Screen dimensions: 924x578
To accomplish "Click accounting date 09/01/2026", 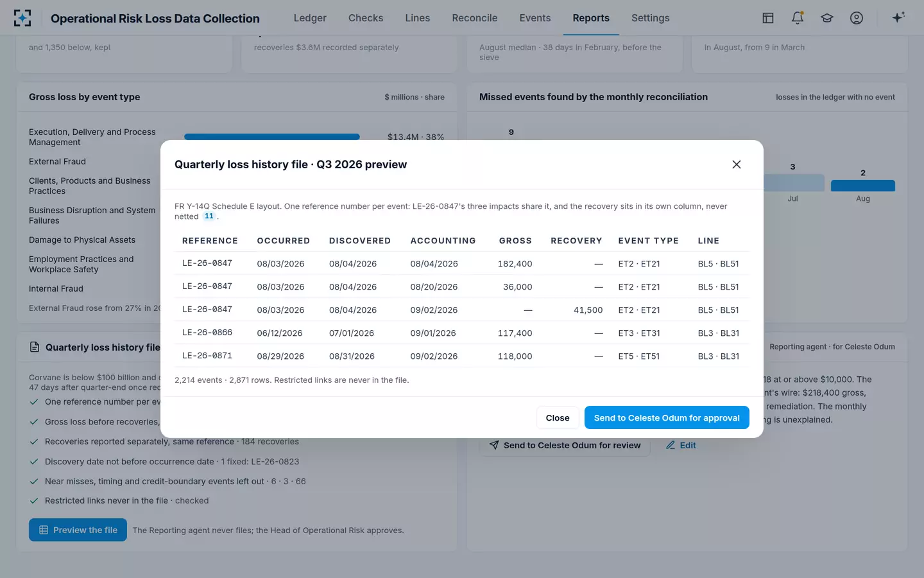I will (433, 333).
